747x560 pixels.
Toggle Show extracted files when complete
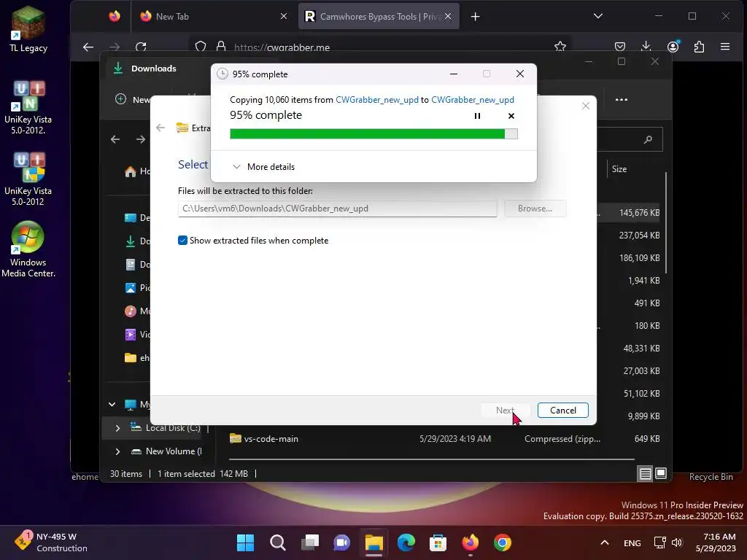182,241
